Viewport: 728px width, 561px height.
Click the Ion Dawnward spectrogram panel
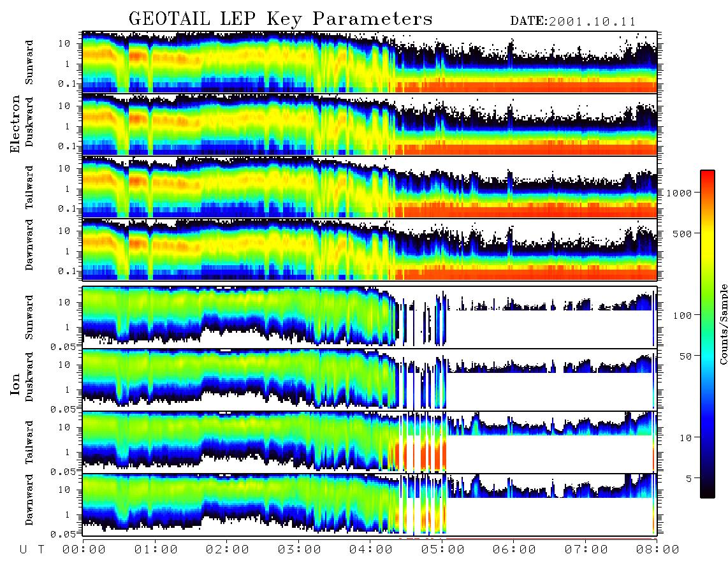point(370,504)
